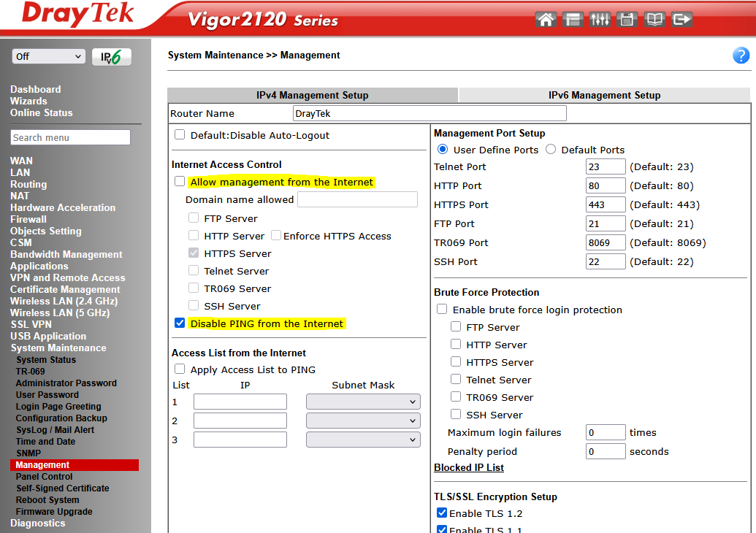Open SysLog / Mail Alert sidebar link
Screen dimensions: 756x533
[x=55, y=430]
